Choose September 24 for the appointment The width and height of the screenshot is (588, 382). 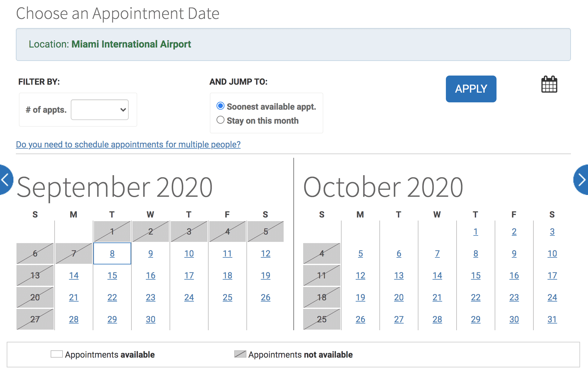(x=189, y=297)
